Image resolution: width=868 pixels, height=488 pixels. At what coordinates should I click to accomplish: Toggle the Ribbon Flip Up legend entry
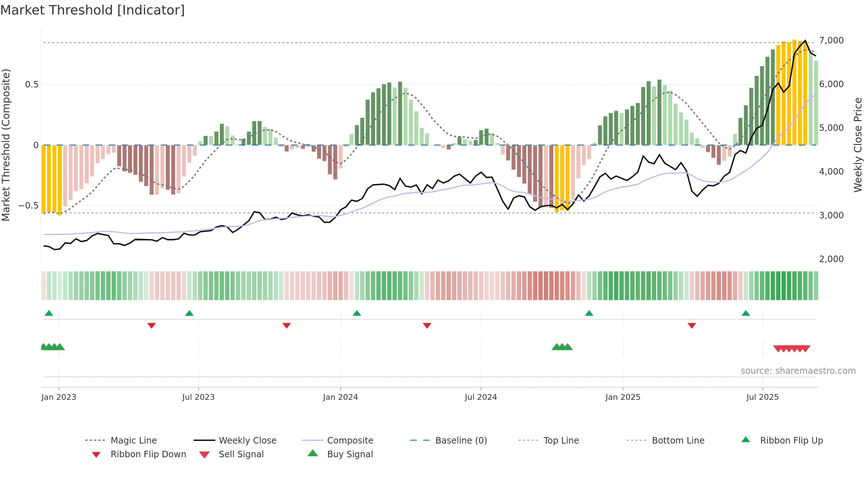782,440
